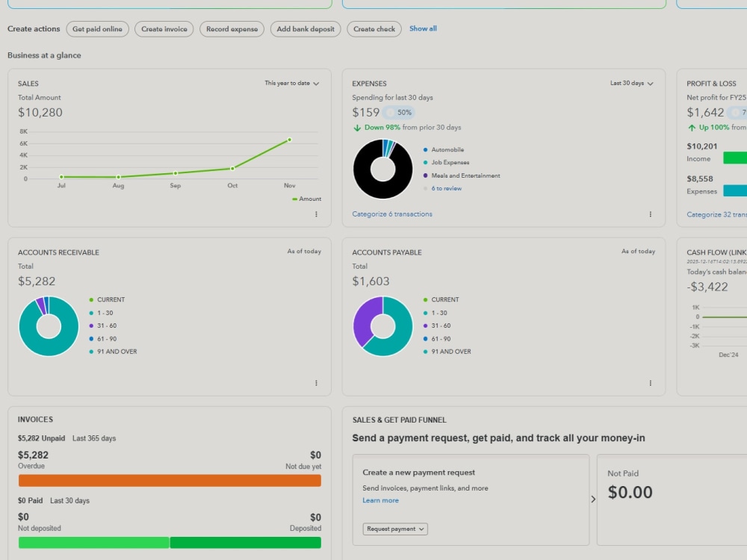The width and height of the screenshot is (747, 560).
Task: Click the $10,201 Income value
Action: pos(701,146)
